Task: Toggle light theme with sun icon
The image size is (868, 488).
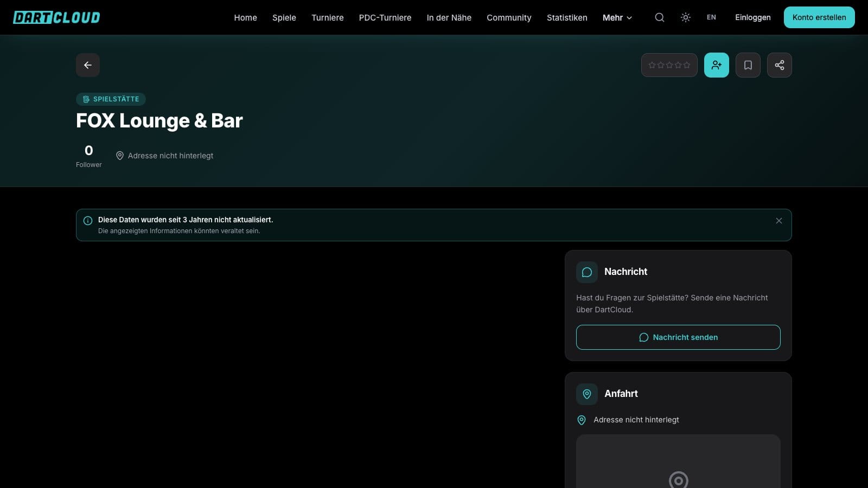Action: 686,17
